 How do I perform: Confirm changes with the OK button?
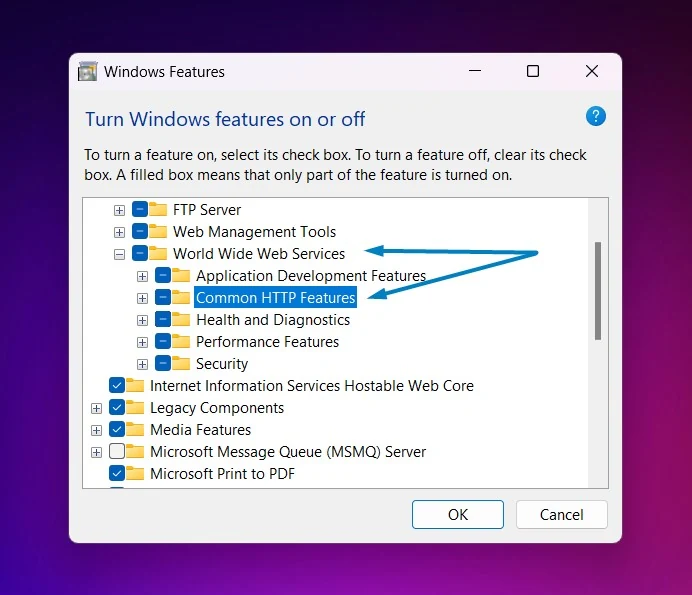tap(458, 514)
